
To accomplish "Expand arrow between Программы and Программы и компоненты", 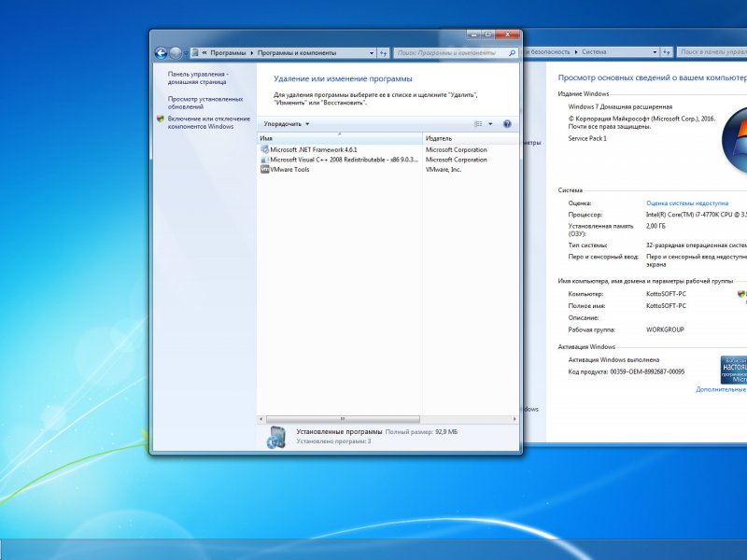I will click(252, 53).
